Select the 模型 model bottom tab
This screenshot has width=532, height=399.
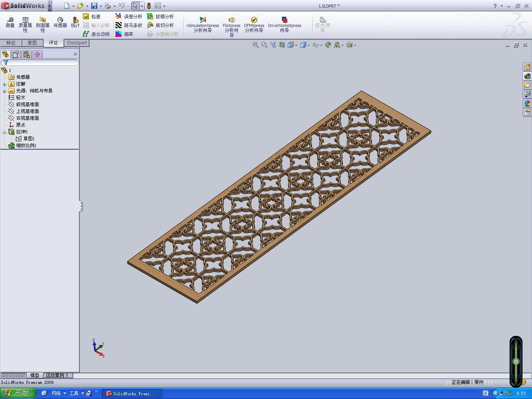pos(35,375)
